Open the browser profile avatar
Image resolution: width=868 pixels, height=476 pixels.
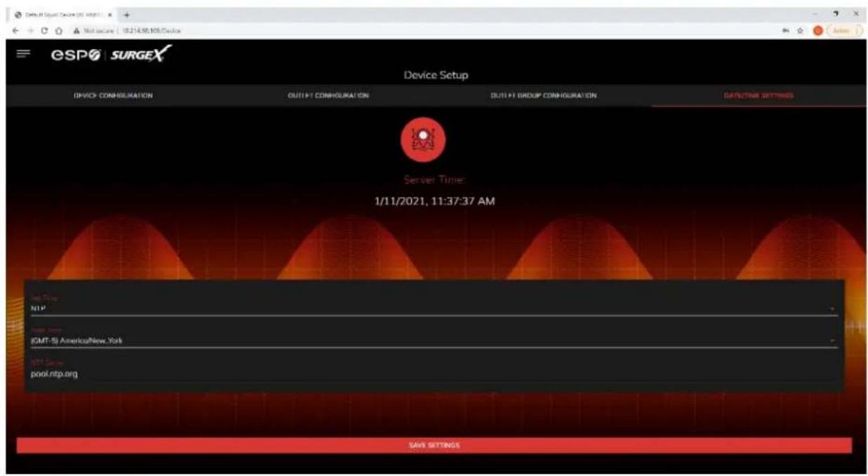coord(818,30)
